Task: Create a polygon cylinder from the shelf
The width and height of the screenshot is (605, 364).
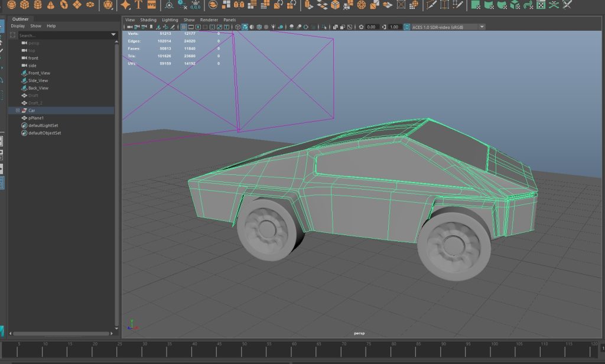Action: [x=38, y=5]
